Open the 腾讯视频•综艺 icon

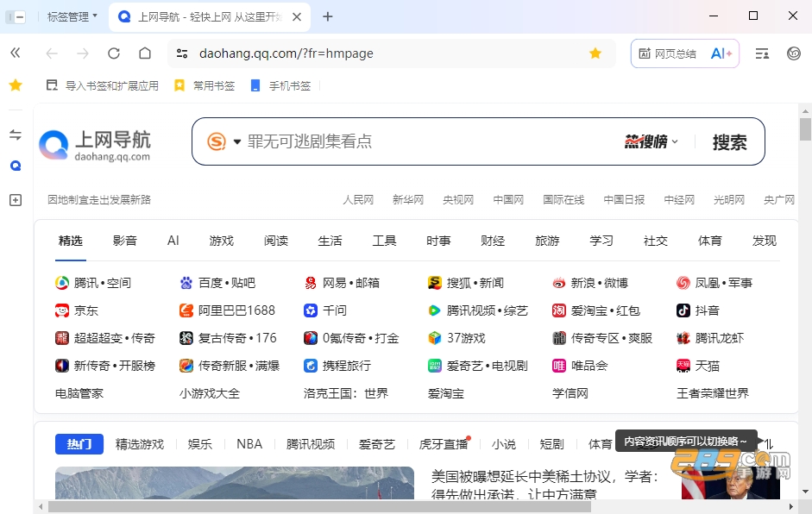[x=435, y=310]
